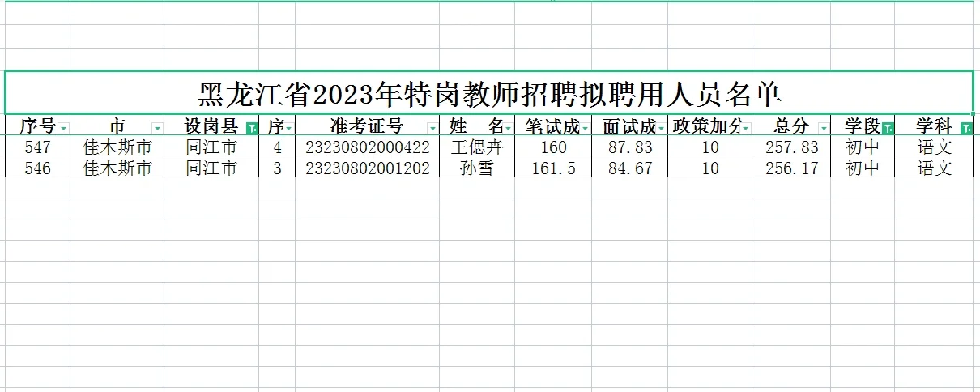Select 佳木斯市 cell in row 546
This screenshot has width=980, height=392.
pos(117,168)
